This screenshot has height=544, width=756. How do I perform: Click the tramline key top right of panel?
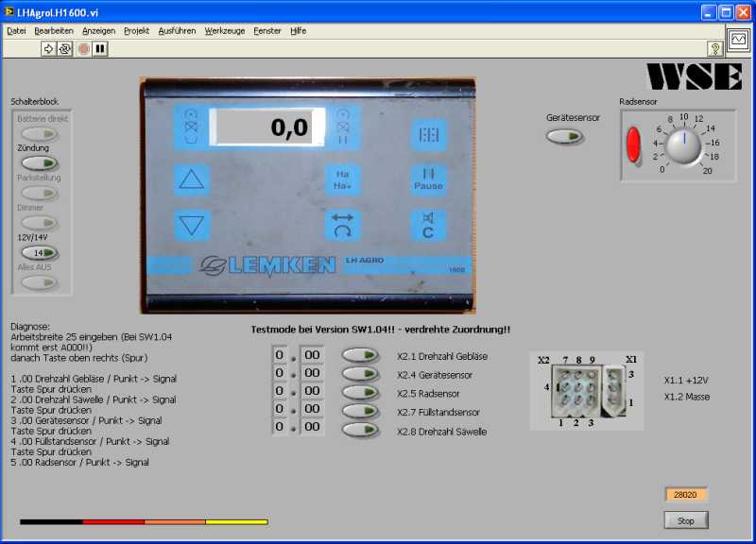[x=429, y=135]
